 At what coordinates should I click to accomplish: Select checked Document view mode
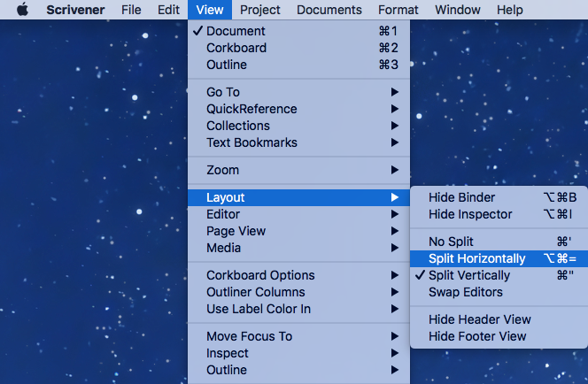pyautogui.click(x=299, y=31)
